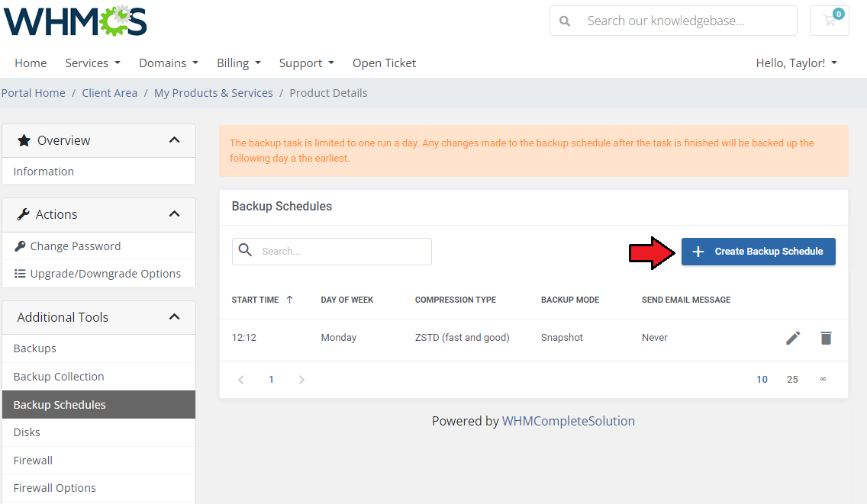Screen dimensions: 867x504
Task: Click Create Backup Schedule button
Action: 758,252
